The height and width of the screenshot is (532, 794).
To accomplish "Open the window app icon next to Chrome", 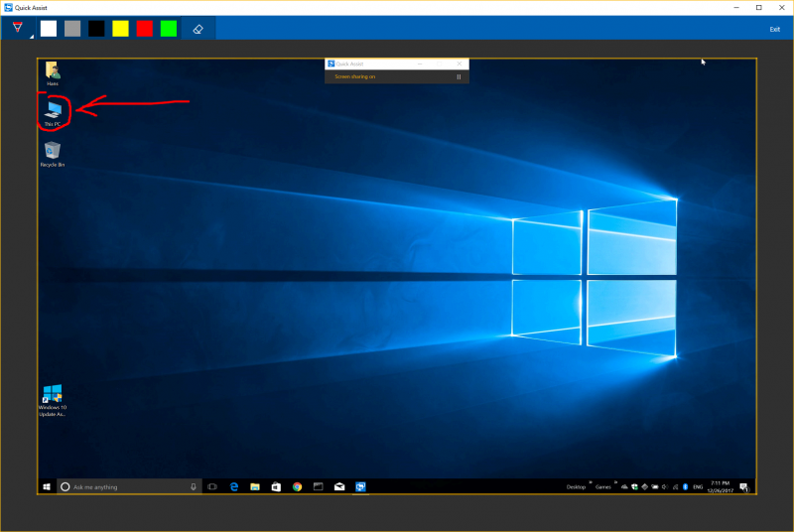I will pos(318,486).
